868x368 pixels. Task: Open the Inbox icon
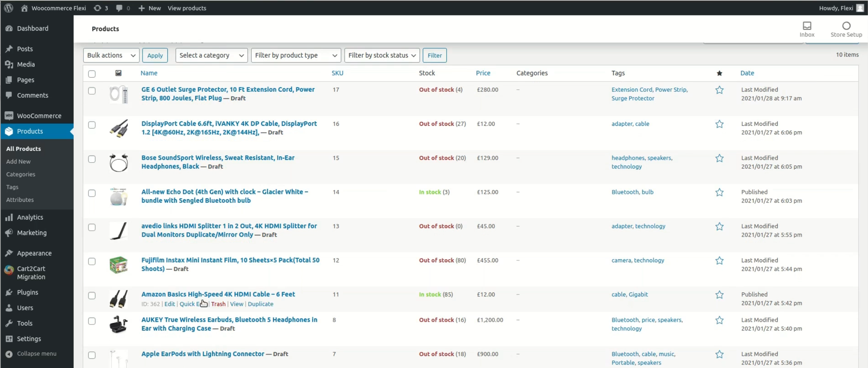pyautogui.click(x=807, y=26)
